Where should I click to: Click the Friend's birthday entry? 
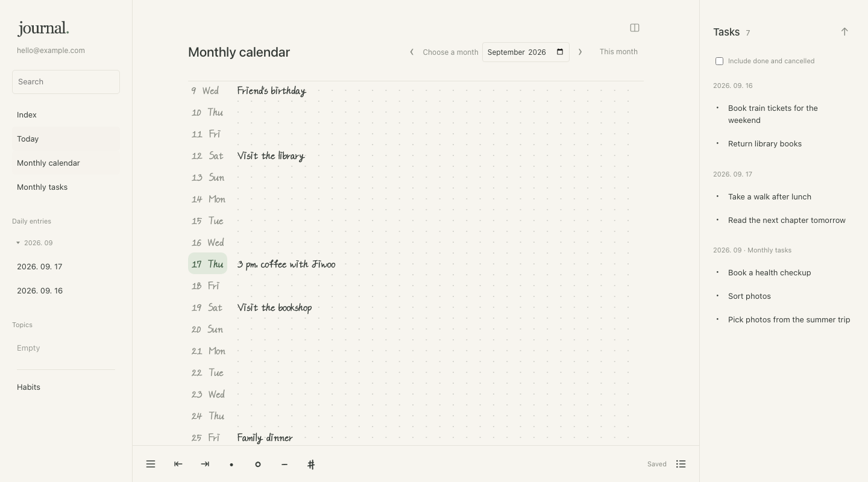click(272, 91)
